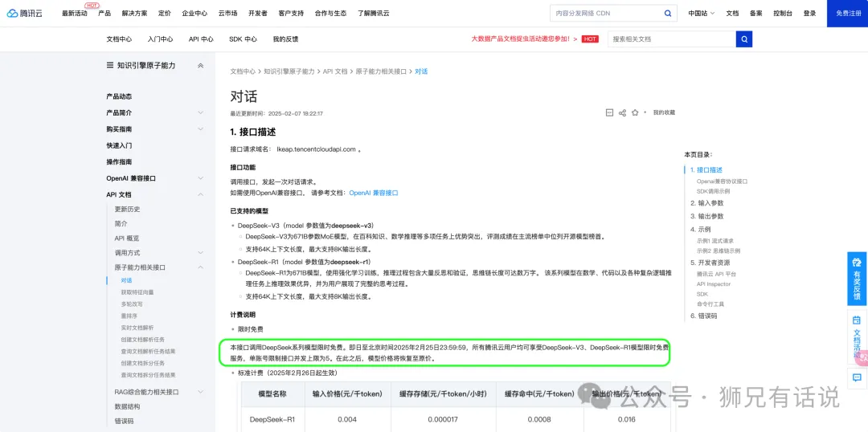Image resolution: width=868 pixels, height=432 pixels.
Task: Jump to 示例1 流式请求 in contents
Action: [715, 241]
